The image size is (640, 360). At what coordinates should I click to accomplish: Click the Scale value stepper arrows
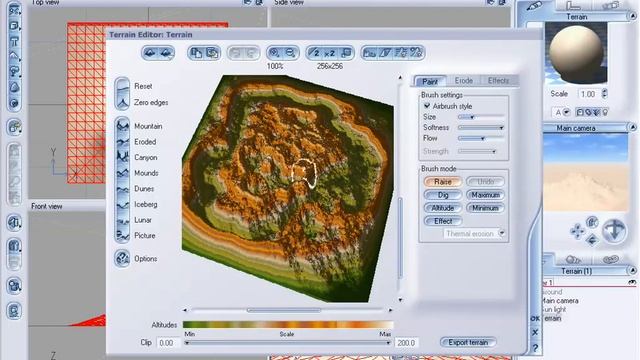pyautogui.click(x=604, y=94)
